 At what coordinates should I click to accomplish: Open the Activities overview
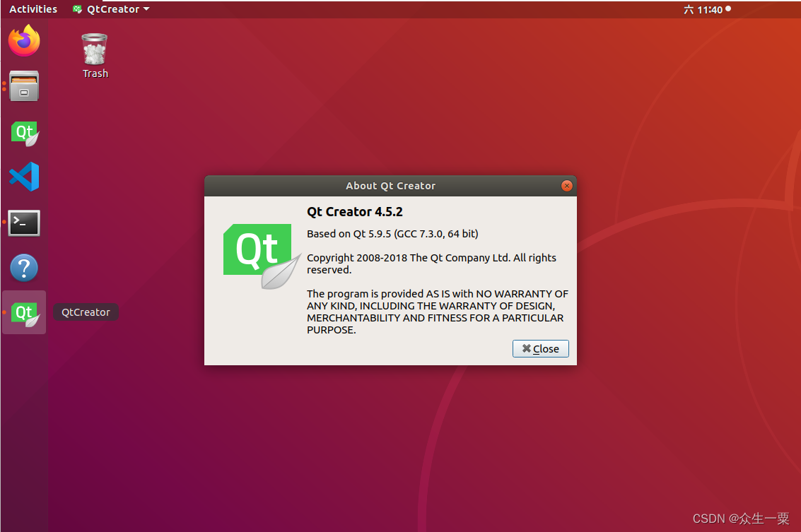pos(33,9)
